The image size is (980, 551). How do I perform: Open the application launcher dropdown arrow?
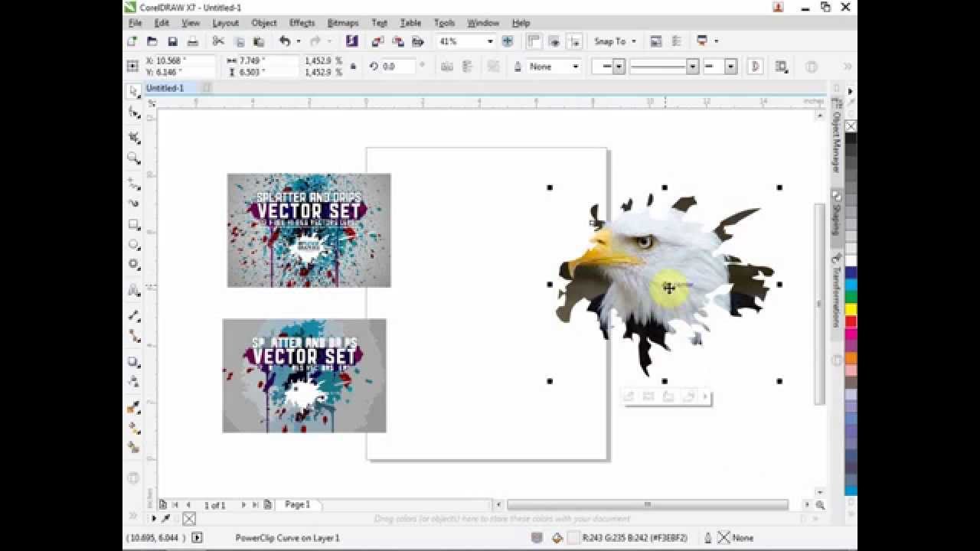click(717, 41)
